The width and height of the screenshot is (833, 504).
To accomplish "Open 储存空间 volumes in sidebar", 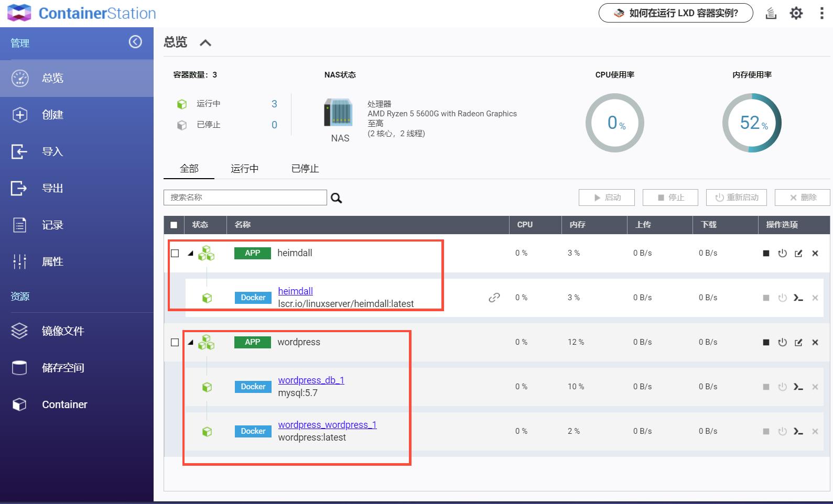I will pos(77,368).
